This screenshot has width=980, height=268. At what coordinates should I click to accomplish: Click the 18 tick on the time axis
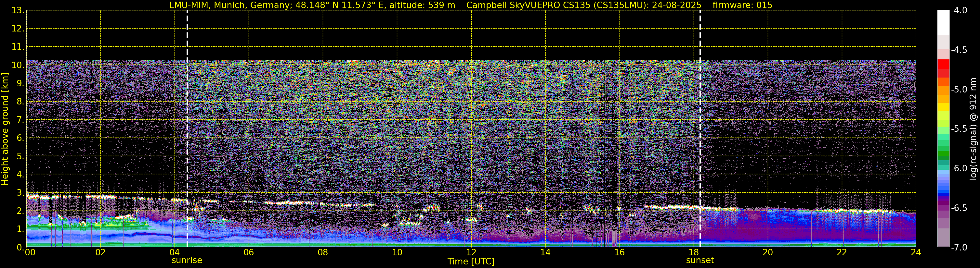coord(694,253)
